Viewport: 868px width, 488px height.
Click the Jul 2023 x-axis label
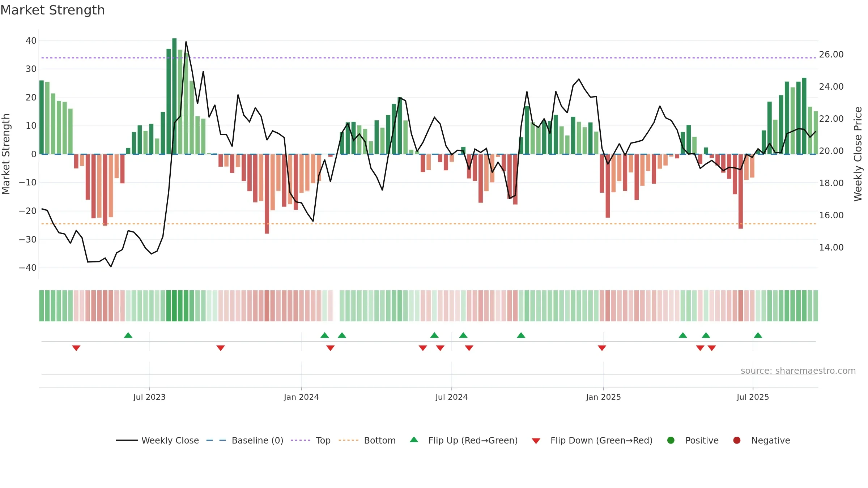pos(149,397)
